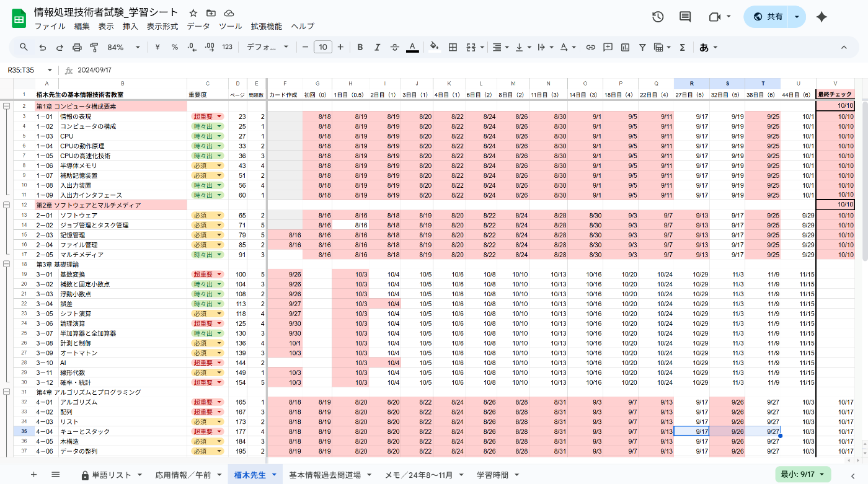Add a comment via toolbar icon
The height and width of the screenshot is (484, 868).
pos(608,47)
